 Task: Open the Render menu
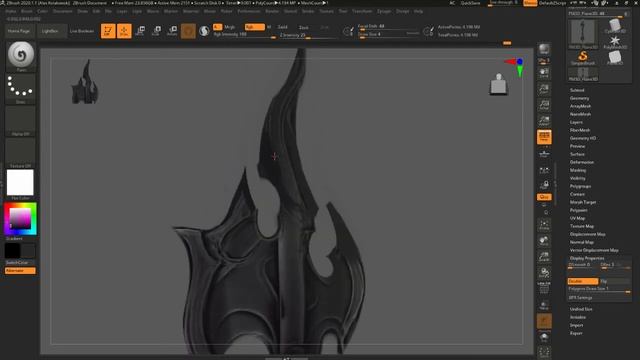point(272,11)
